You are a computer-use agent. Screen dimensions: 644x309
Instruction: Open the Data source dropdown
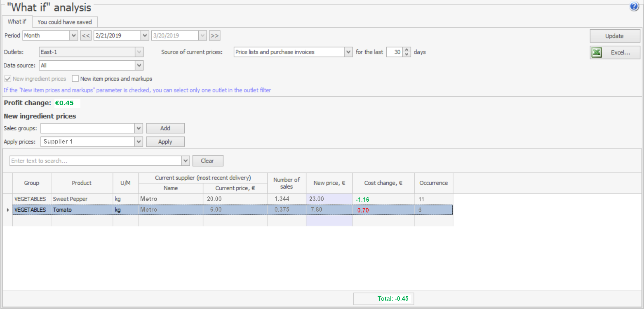[x=139, y=65]
